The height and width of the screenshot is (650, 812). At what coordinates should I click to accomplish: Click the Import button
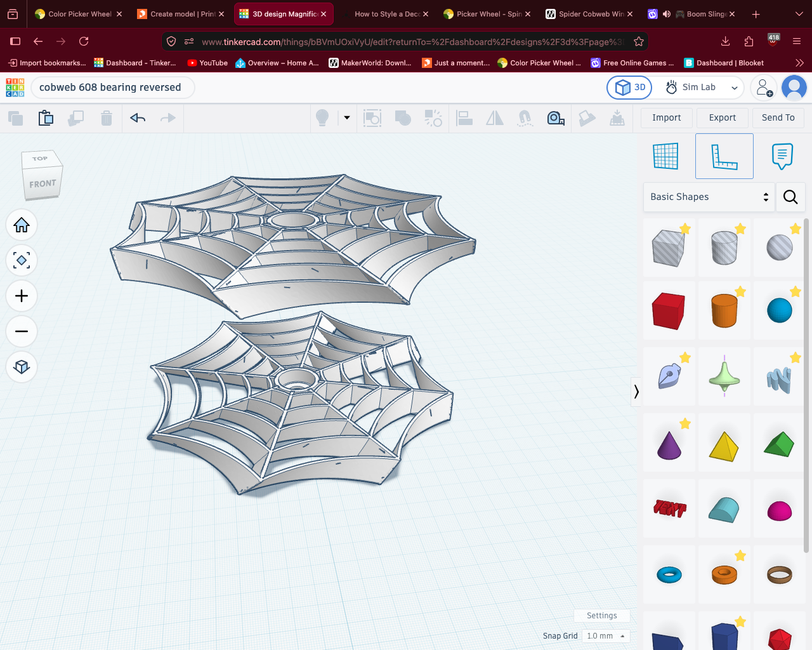click(x=666, y=118)
